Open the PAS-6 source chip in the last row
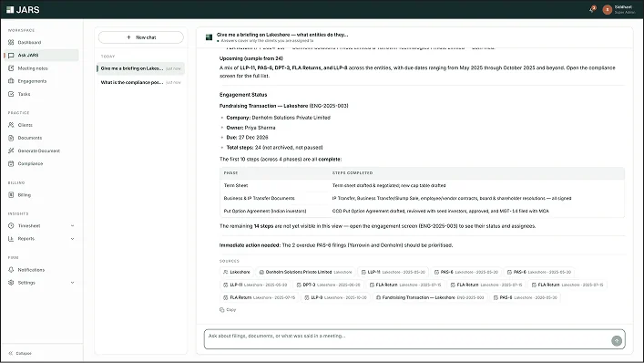 click(526, 297)
